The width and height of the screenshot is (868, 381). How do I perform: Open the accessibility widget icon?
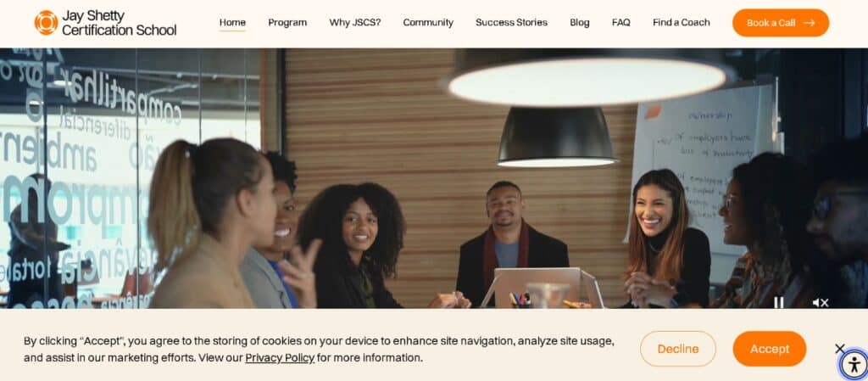click(x=854, y=364)
